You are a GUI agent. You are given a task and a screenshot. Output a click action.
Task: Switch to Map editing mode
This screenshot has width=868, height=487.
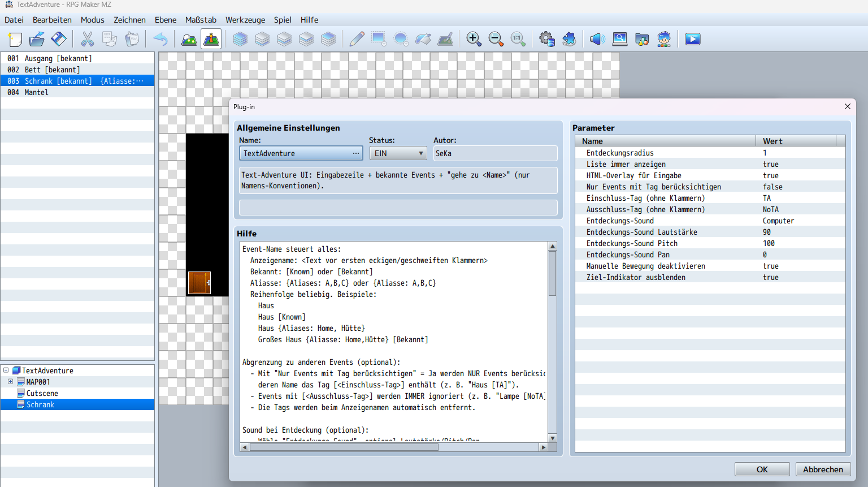tap(189, 39)
